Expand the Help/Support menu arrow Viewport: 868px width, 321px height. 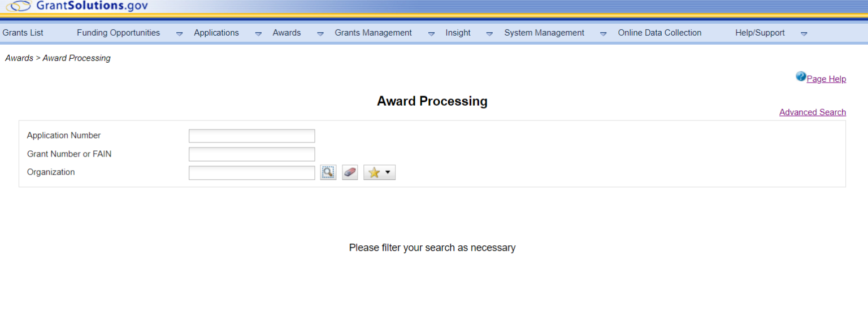click(804, 33)
